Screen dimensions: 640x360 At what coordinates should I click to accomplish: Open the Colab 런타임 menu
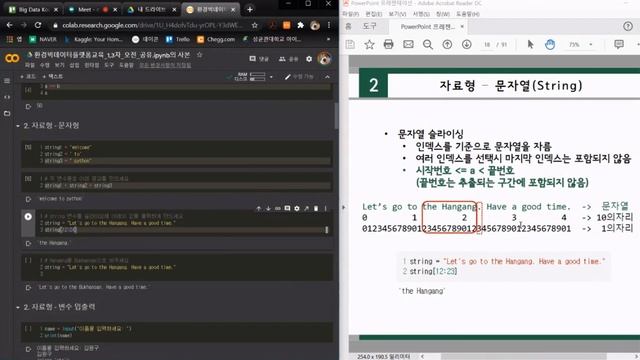92,65
